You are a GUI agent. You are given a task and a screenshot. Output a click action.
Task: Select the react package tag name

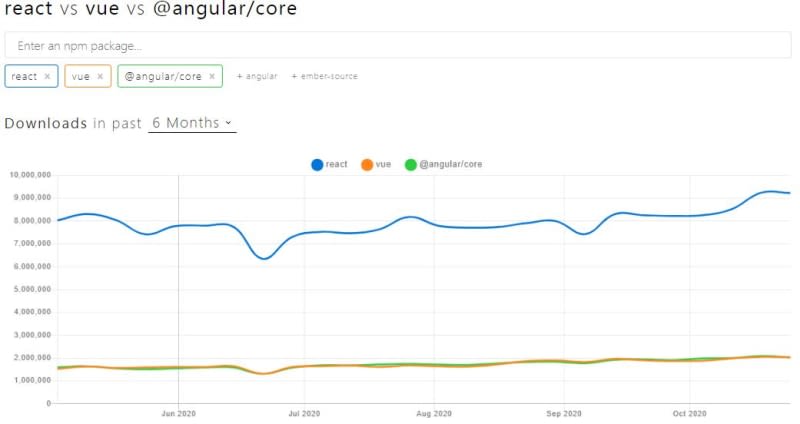pyautogui.click(x=24, y=76)
